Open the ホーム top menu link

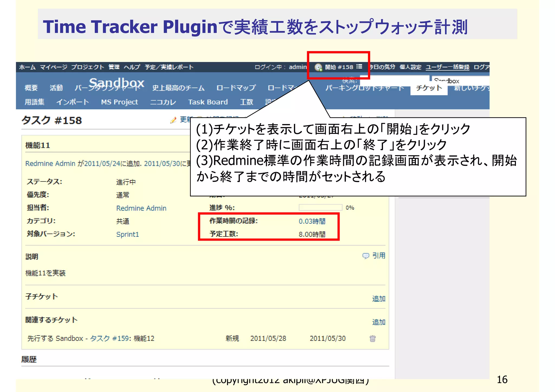(27, 67)
